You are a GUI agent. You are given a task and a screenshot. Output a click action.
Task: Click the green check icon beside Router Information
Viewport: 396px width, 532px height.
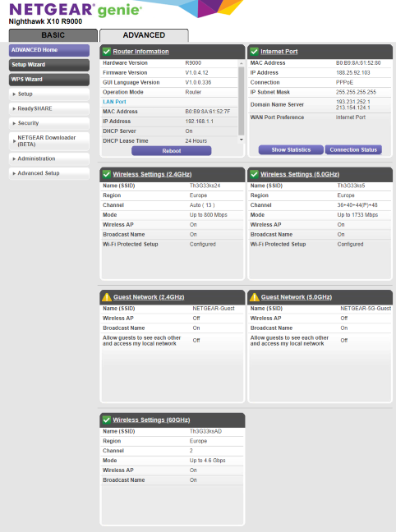(107, 52)
